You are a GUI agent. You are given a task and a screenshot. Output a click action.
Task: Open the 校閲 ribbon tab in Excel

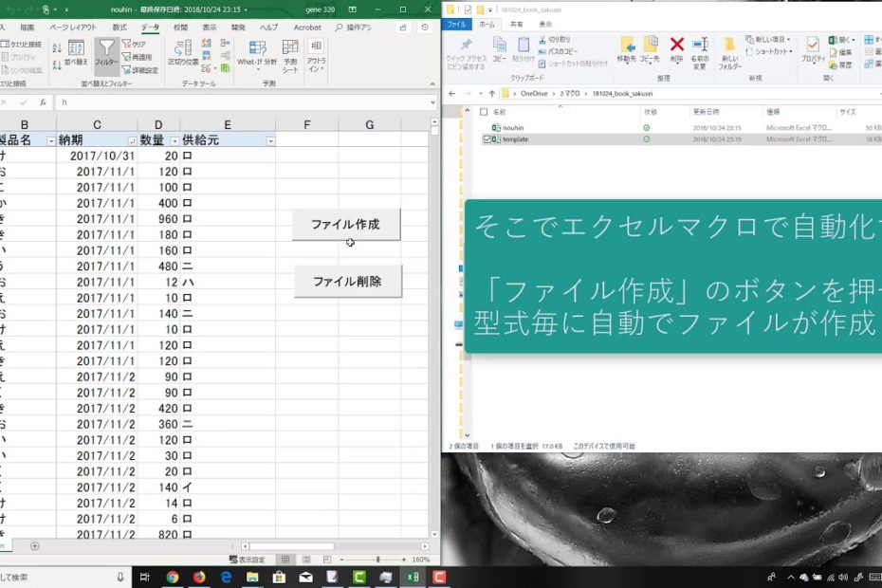(180, 28)
